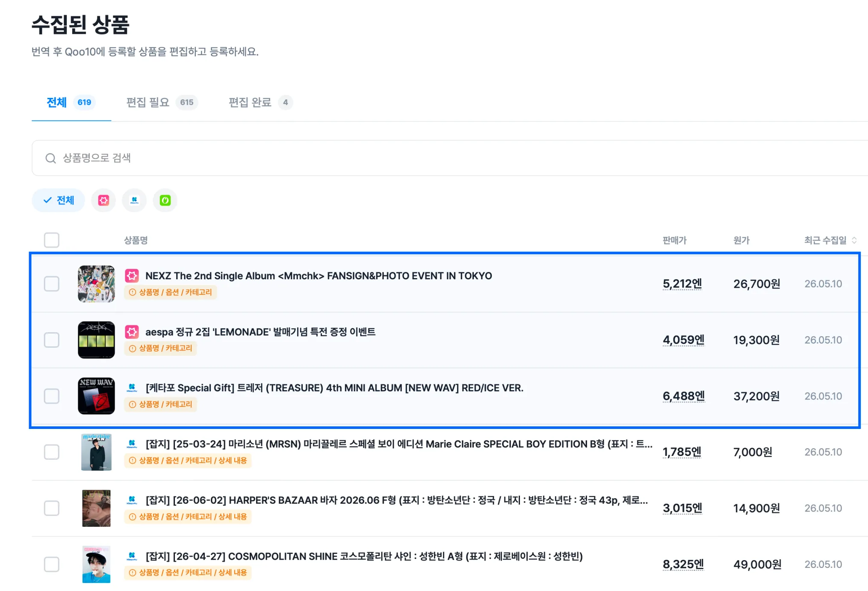Click the blue source icon on the Marie Claire row
868x591 pixels.
[132, 444]
